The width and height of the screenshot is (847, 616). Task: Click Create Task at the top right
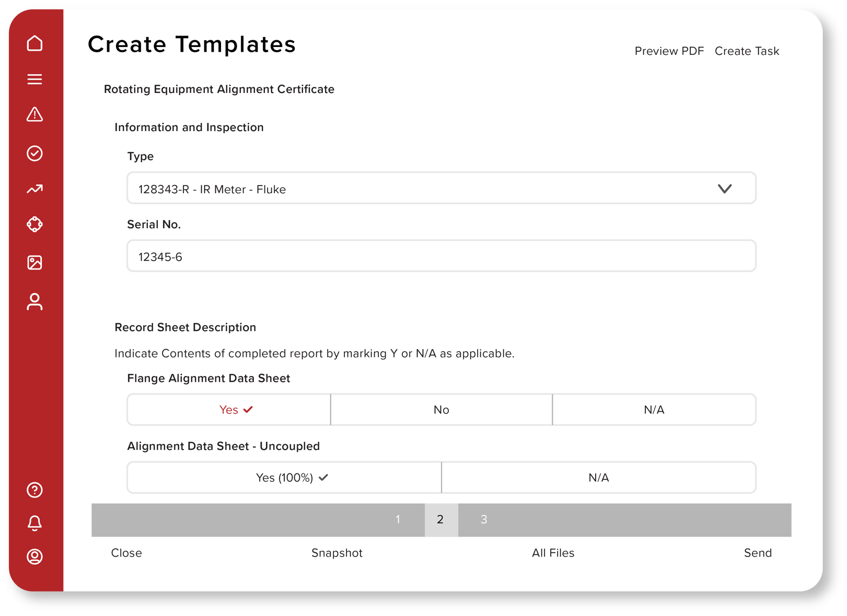click(x=747, y=51)
